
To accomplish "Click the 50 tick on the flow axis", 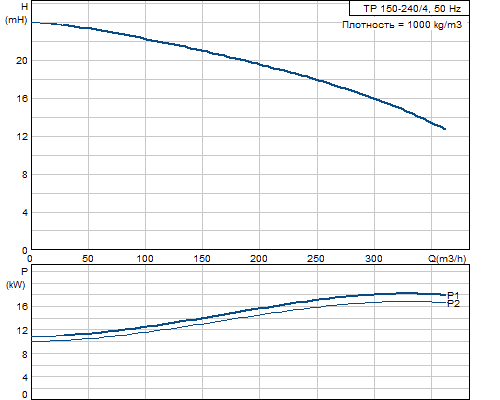I will pos(88,259).
